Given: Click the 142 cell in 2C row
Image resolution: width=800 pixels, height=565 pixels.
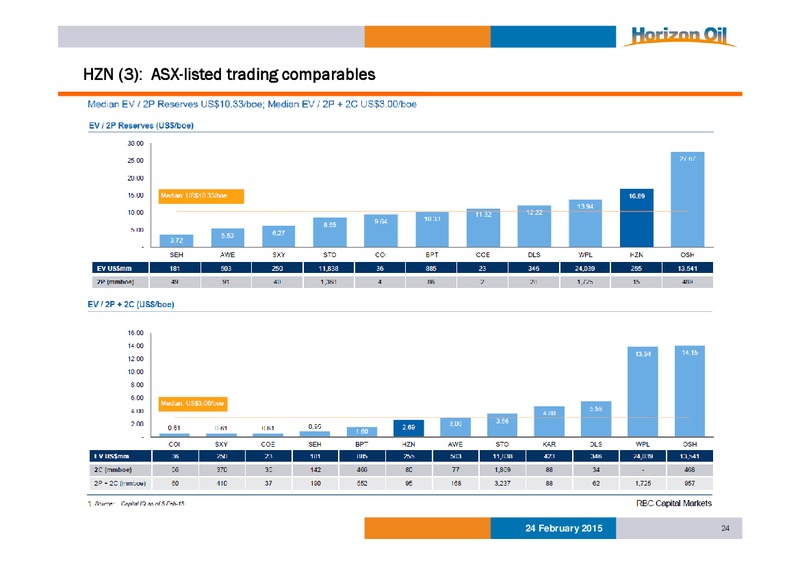Looking at the screenshot, I should pyautogui.click(x=315, y=470).
